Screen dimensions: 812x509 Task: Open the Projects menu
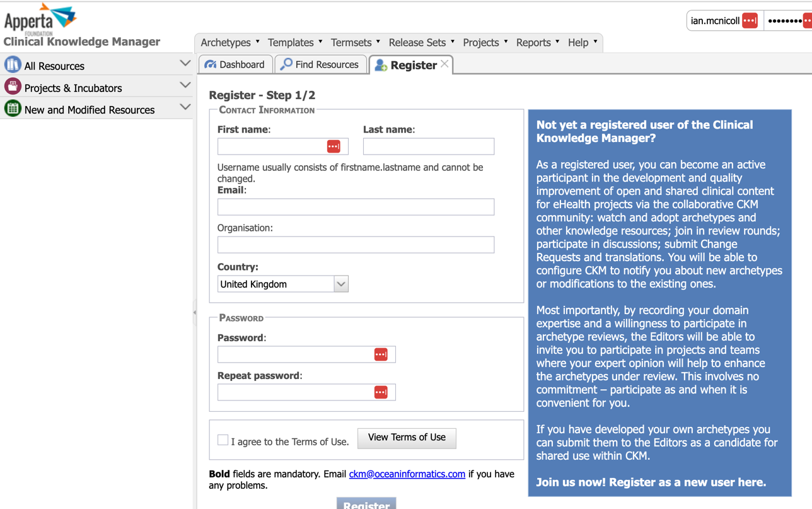[485, 43]
